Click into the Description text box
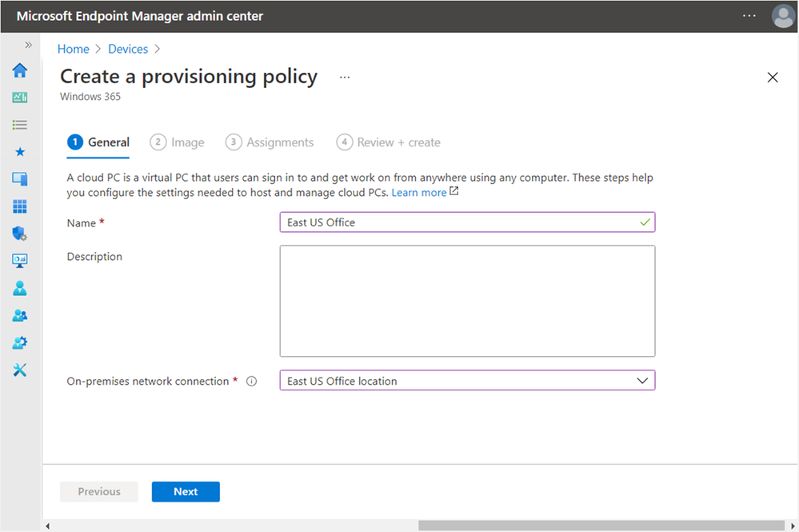The image size is (799, 532). [x=467, y=301]
